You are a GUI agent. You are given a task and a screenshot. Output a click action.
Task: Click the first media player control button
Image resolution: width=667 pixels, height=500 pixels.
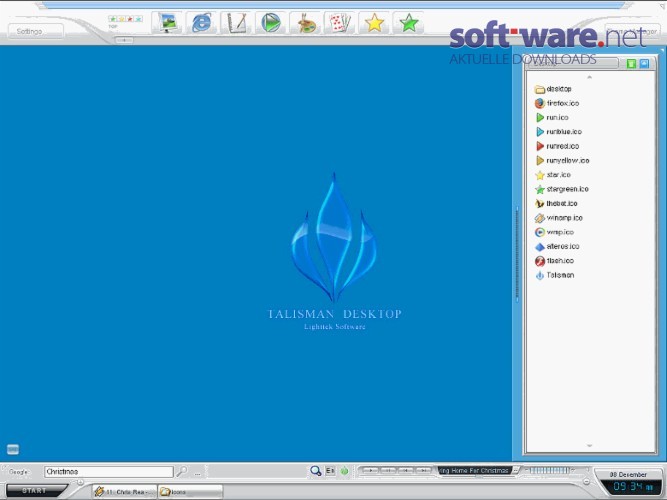371,471
